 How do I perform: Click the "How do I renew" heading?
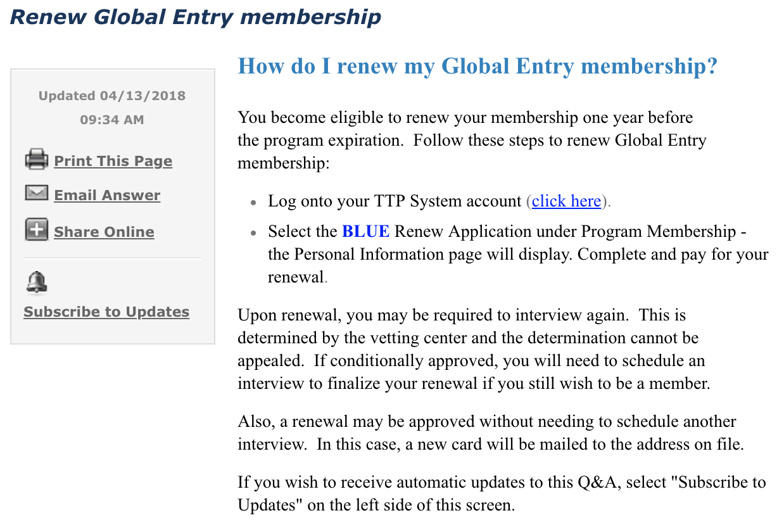coord(477,66)
